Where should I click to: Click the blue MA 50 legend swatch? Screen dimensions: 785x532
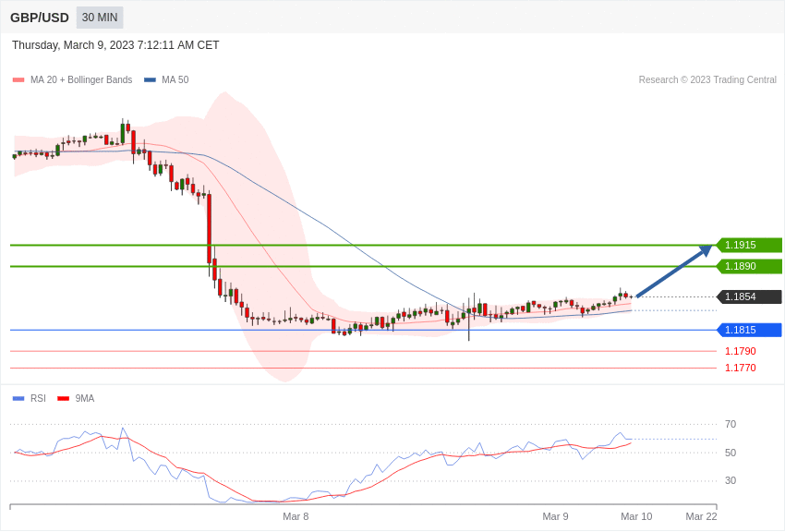(150, 79)
